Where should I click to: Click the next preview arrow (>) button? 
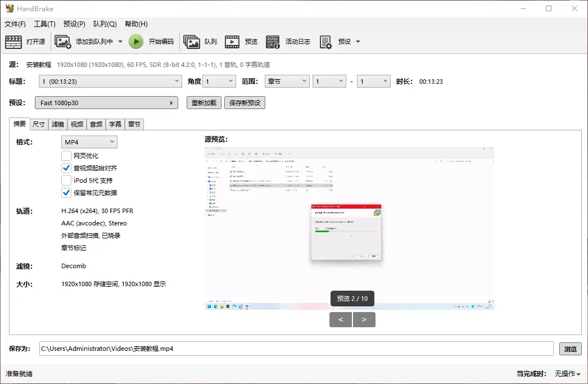[x=364, y=320]
